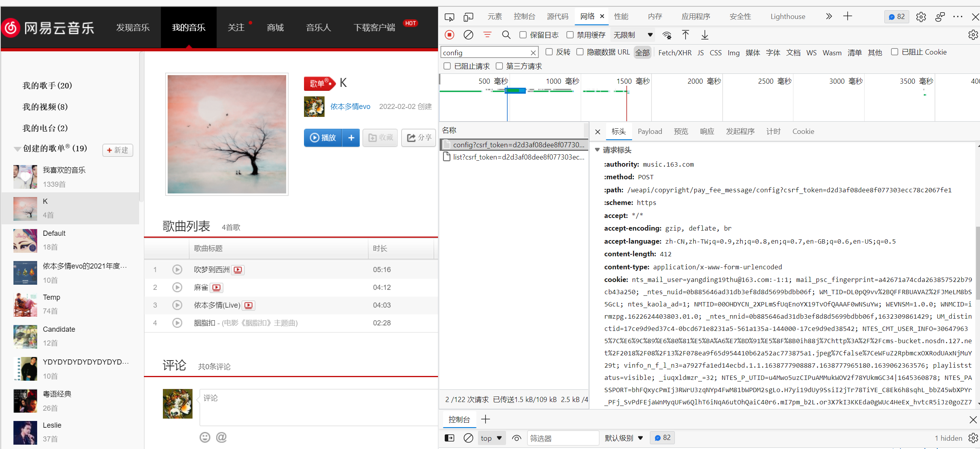Open the 无限制 throttling dropdown
The height and width of the screenshot is (449, 980).
tap(632, 35)
